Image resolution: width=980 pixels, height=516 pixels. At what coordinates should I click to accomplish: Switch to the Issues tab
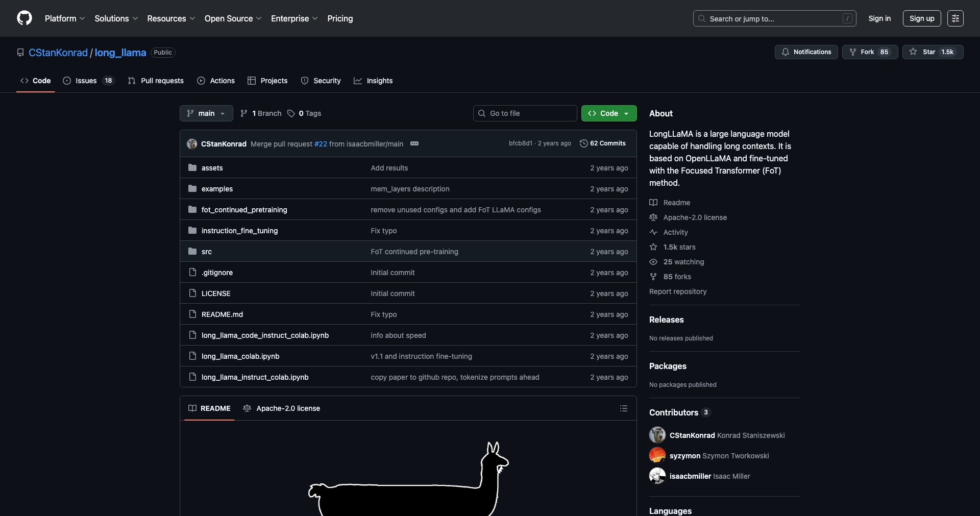tap(89, 81)
